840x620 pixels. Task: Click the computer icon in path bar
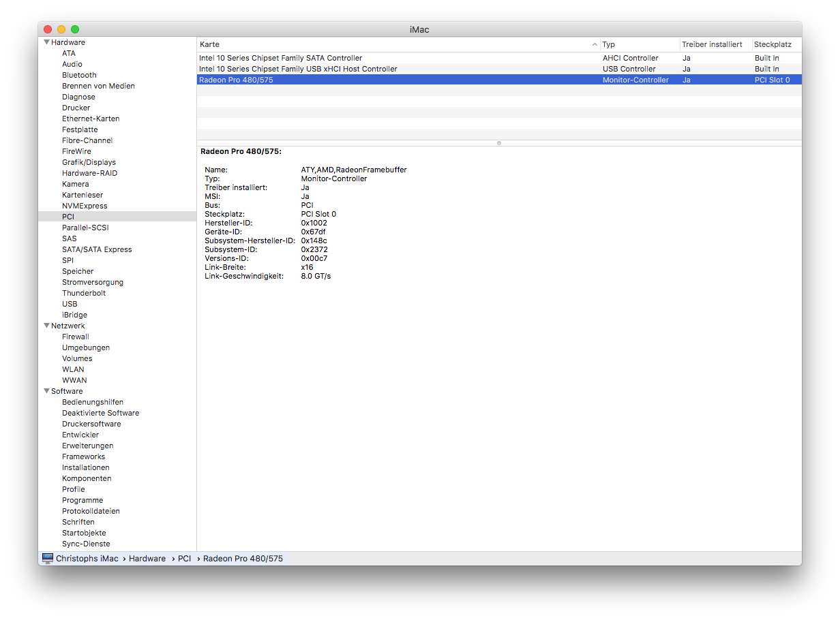click(48, 558)
